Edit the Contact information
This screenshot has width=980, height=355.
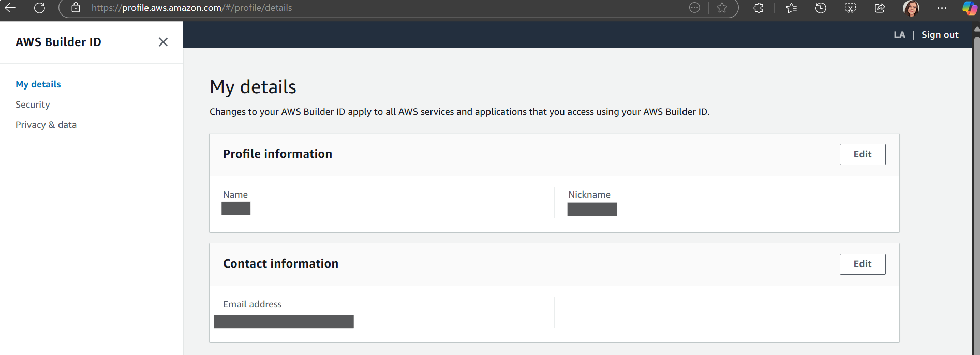[863, 264]
